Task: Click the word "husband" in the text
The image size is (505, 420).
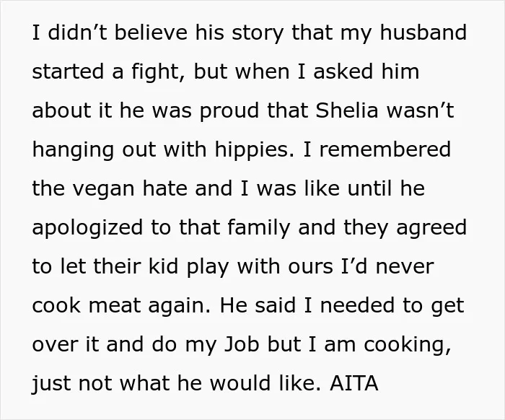Action: point(423,32)
